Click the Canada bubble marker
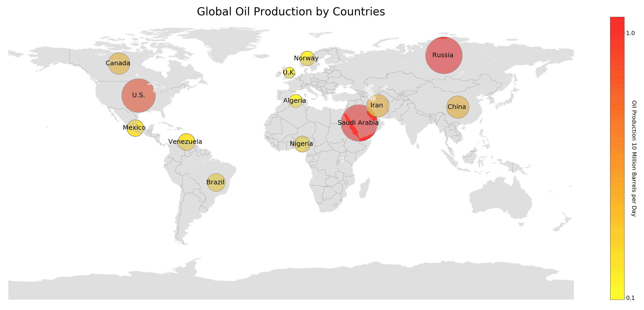Screen dimensions: 644x310 [x=119, y=63]
